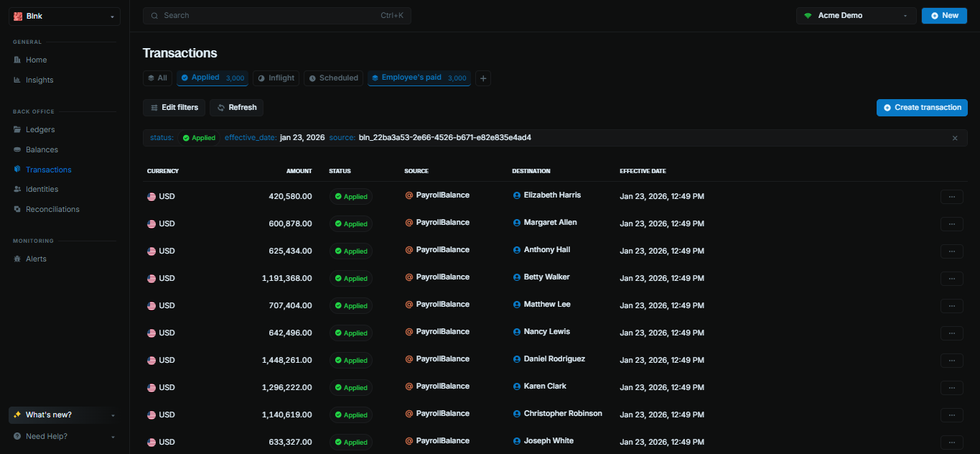Expand the What's new menu
The image size is (980, 454).
(65, 415)
